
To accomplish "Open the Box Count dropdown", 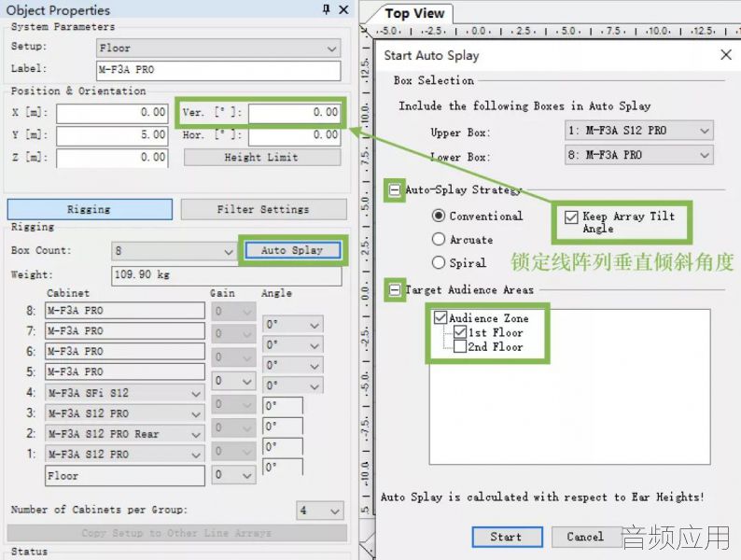I will click(x=174, y=251).
